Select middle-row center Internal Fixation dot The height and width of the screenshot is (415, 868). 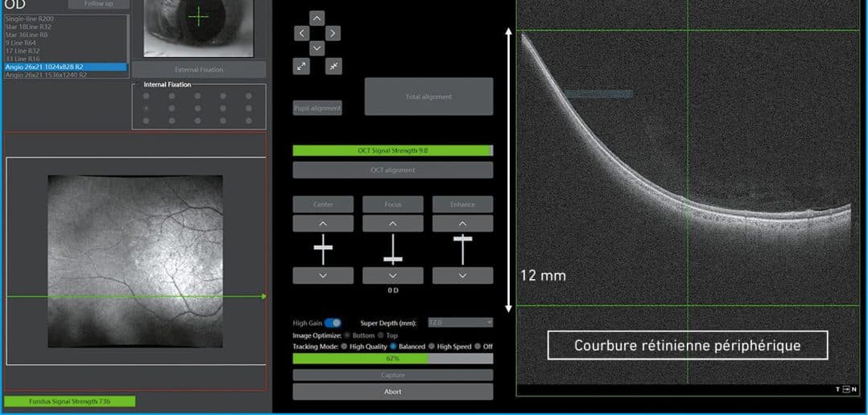pyautogui.click(x=197, y=109)
